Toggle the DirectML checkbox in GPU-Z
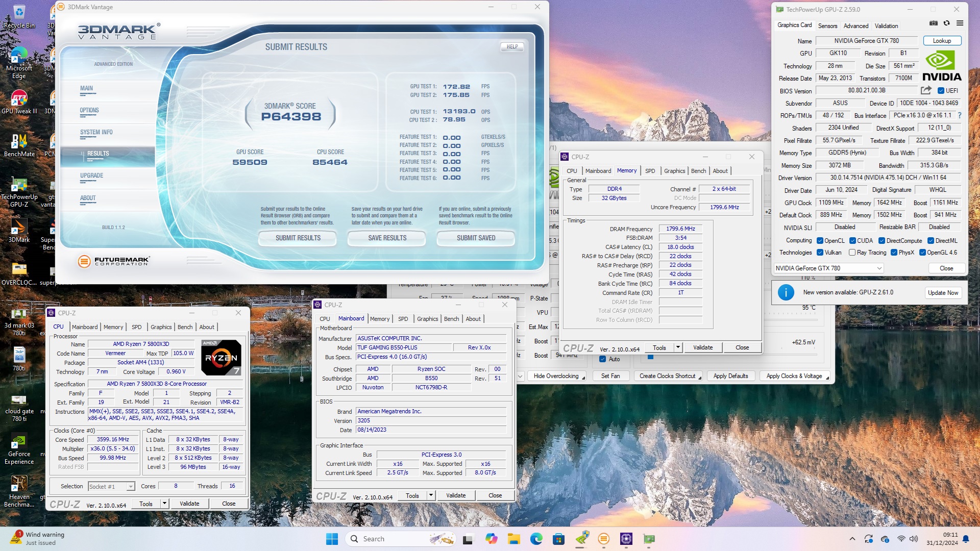 pyautogui.click(x=930, y=241)
